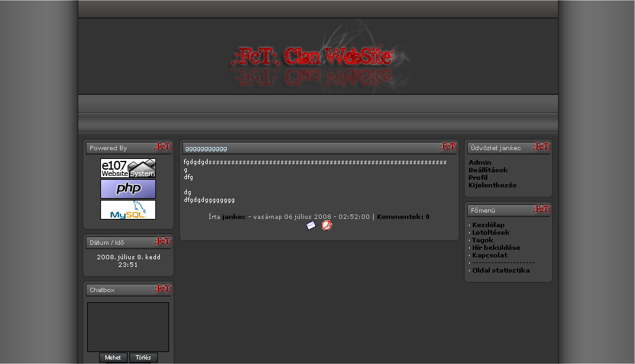This screenshot has width=635, height=364.
Task: Open Oldal statisztika menu item
Action: 501,271
